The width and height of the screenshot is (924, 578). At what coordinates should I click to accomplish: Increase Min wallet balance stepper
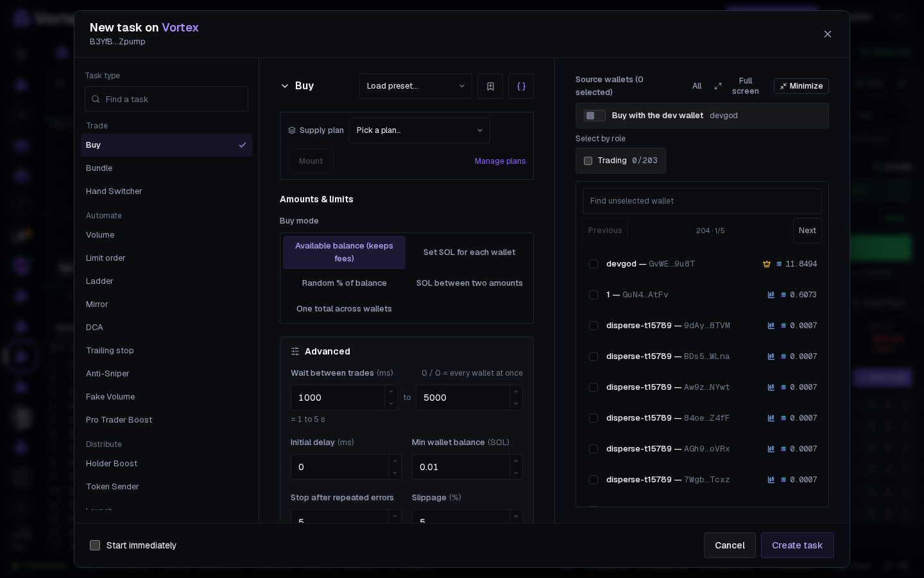pyautogui.click(x=516, y=460)
